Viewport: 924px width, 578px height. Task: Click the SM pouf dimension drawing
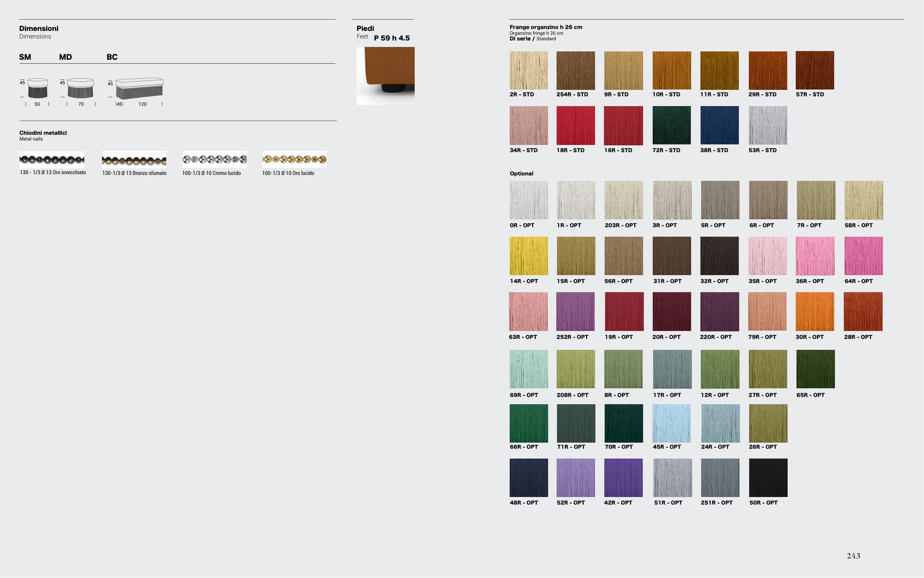[x=38, y=88]
